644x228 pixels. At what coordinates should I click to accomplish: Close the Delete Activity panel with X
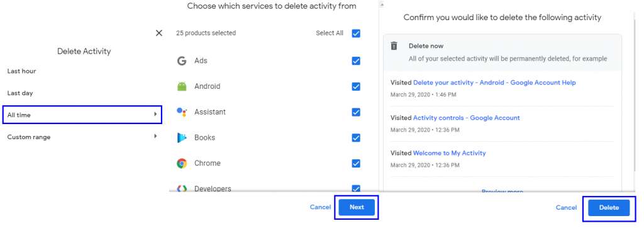159,33
